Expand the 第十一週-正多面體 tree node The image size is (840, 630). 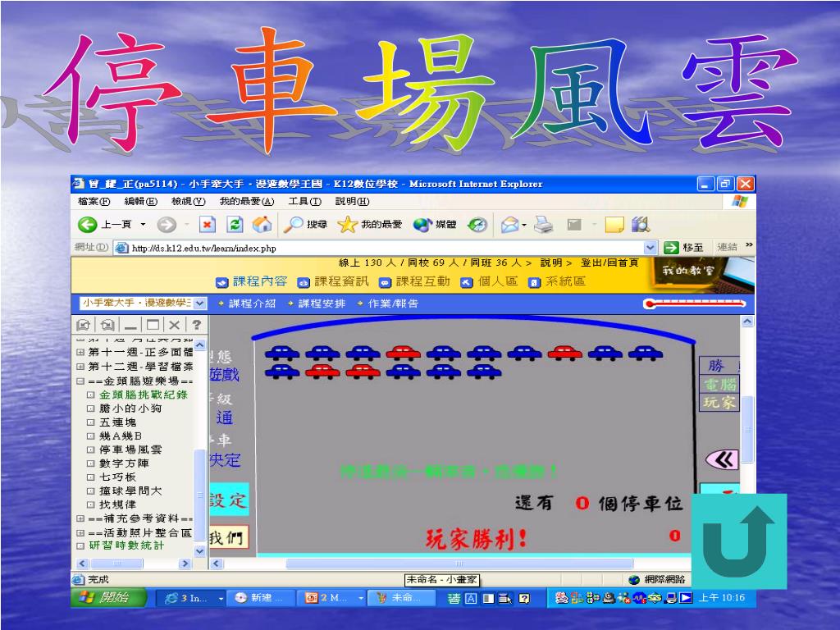click(80, 352)
